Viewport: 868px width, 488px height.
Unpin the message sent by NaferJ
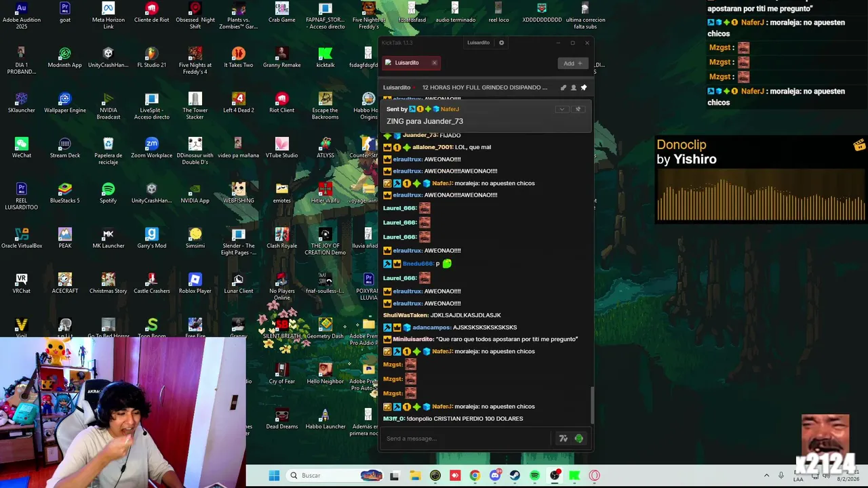point(578,109)
